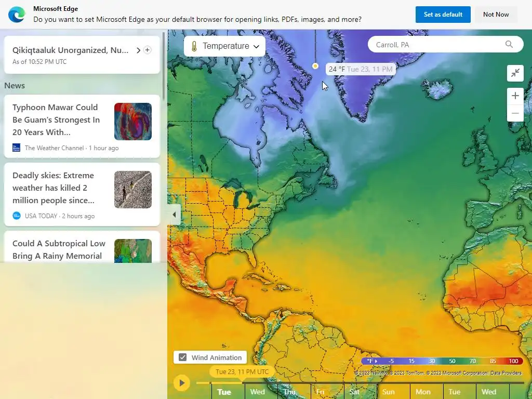Select Thu on the forecast timeline
Screen dimensions: 532x399
pos(289,392)
